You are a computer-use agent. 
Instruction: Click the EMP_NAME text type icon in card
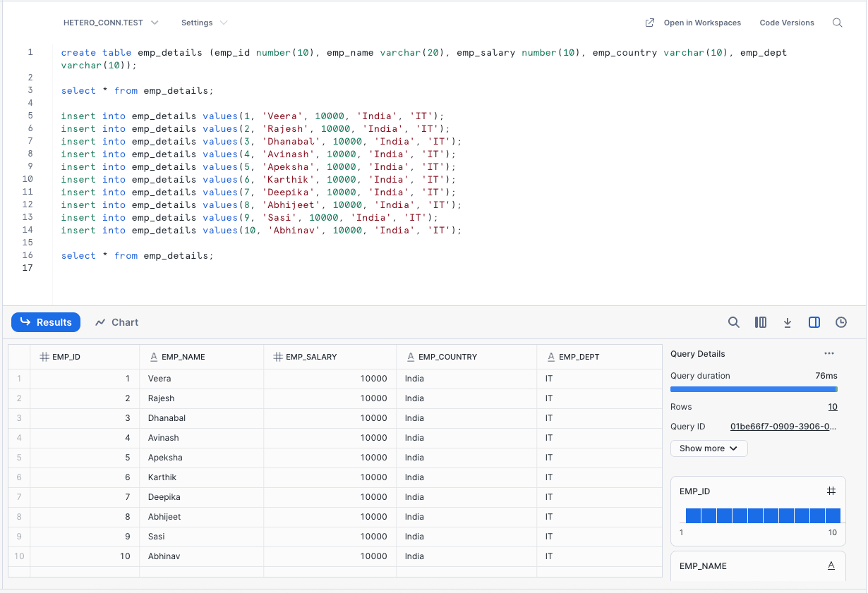[831, 566]
